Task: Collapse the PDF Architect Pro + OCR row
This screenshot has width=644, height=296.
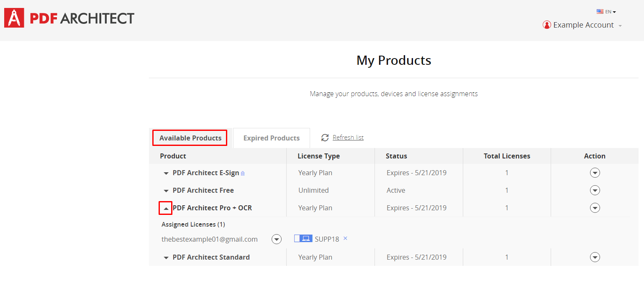Action: [165, 208]
